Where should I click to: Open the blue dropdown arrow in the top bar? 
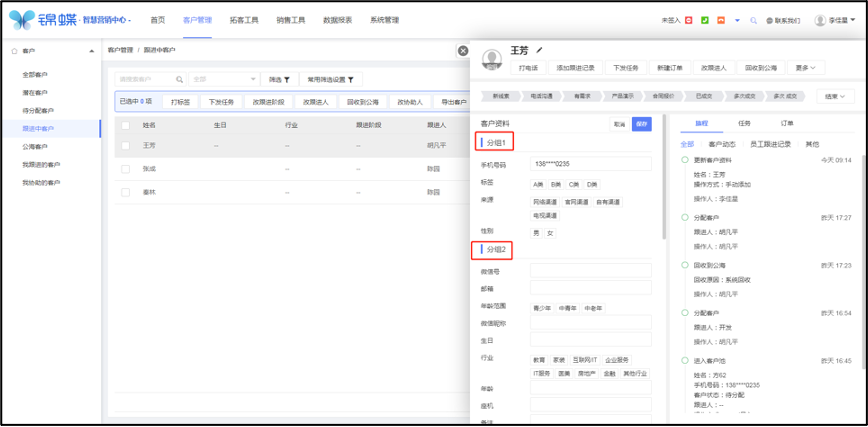tap(737, 20)
